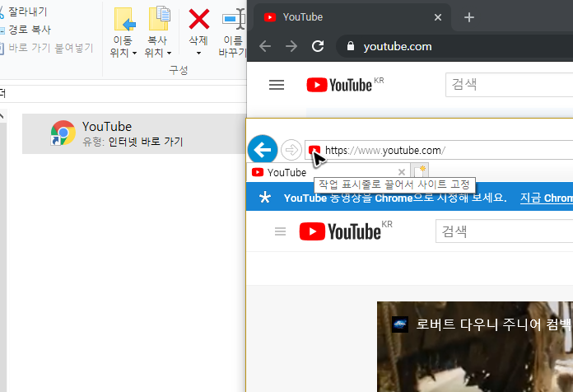Open the YouTube hamburger menu in Chrome

pos(277,85)
